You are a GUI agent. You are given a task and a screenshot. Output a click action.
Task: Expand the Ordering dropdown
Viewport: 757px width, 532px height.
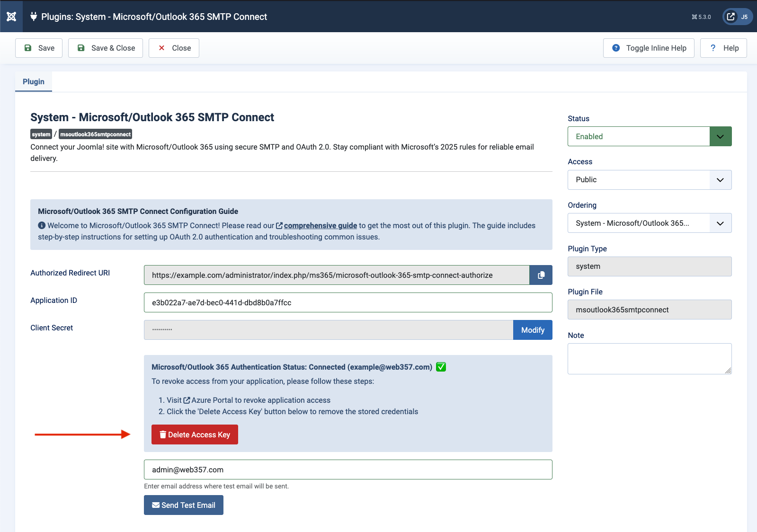[x=650, y=223]
